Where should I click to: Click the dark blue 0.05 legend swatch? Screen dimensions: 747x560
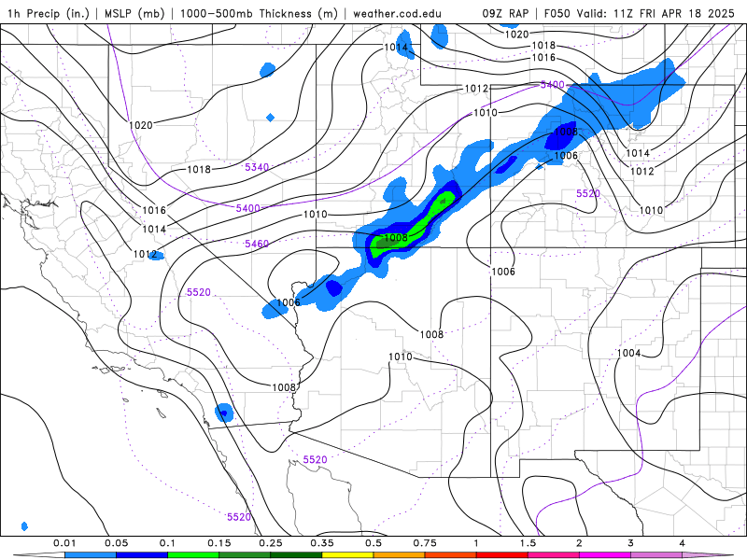point(142,555)
